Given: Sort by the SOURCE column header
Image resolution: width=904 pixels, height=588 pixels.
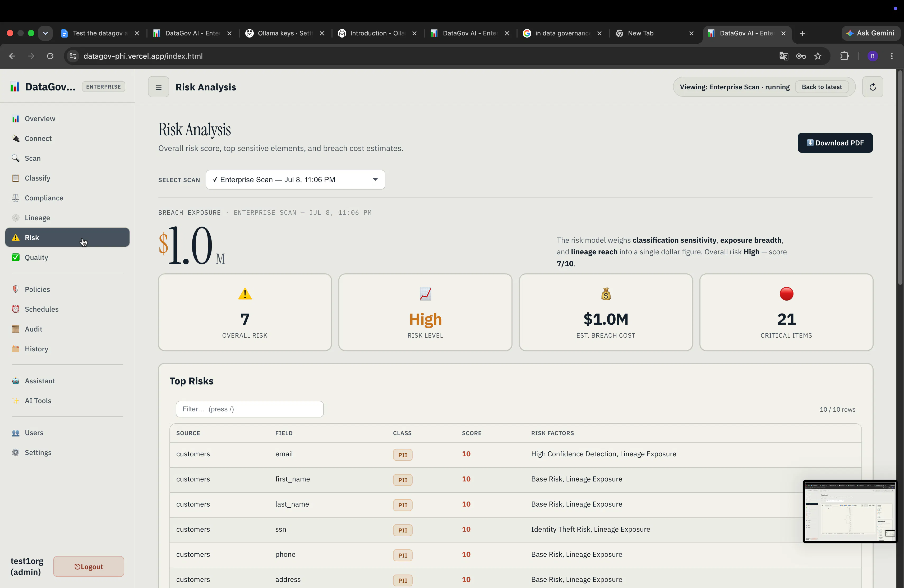Looking at the screenshot, I should point(188,433).
